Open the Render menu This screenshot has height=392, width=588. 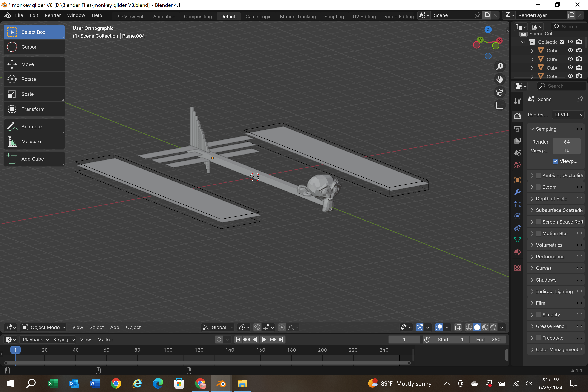click(x=52, y=15)
